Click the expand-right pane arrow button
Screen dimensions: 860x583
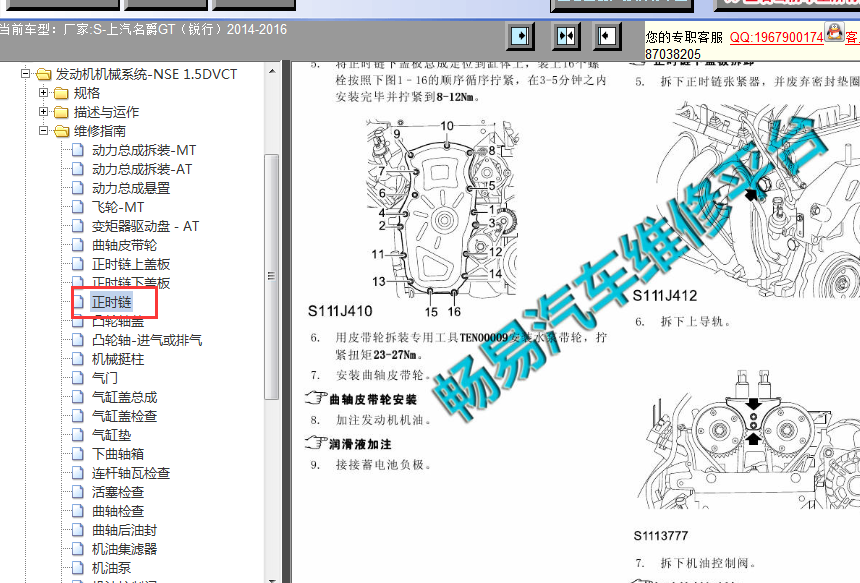(519, 37)
